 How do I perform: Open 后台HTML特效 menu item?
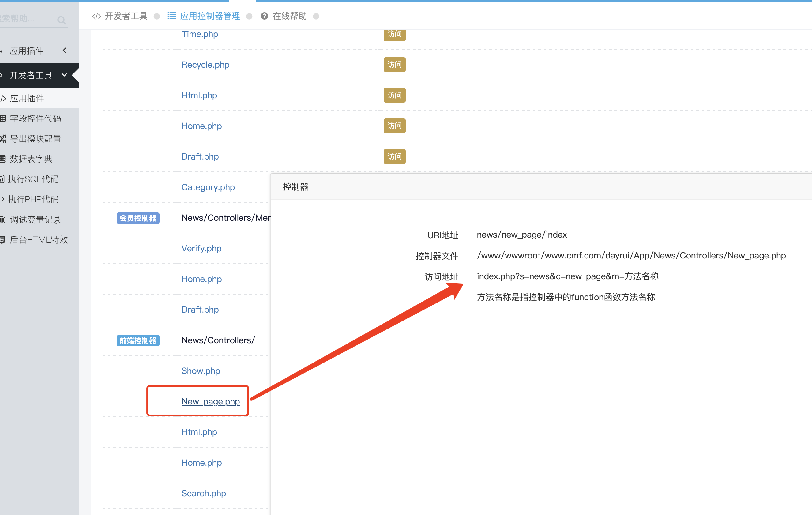click(39, 240)
